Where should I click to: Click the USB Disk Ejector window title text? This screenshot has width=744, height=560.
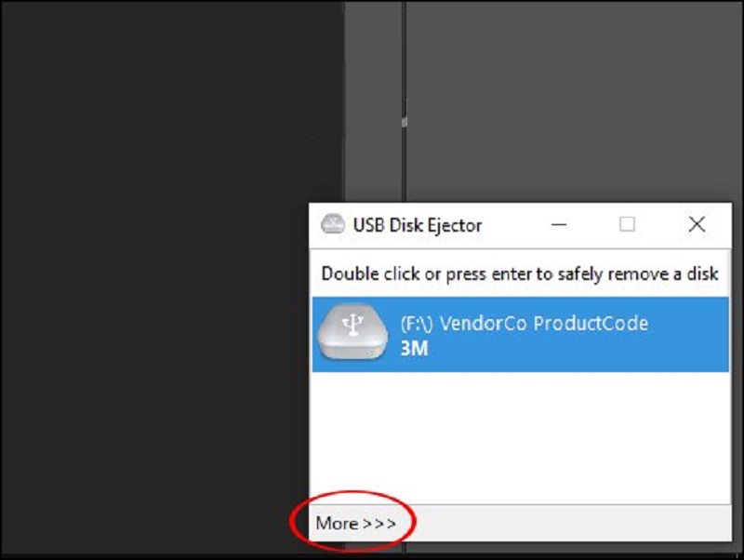[x=418, y=225]
